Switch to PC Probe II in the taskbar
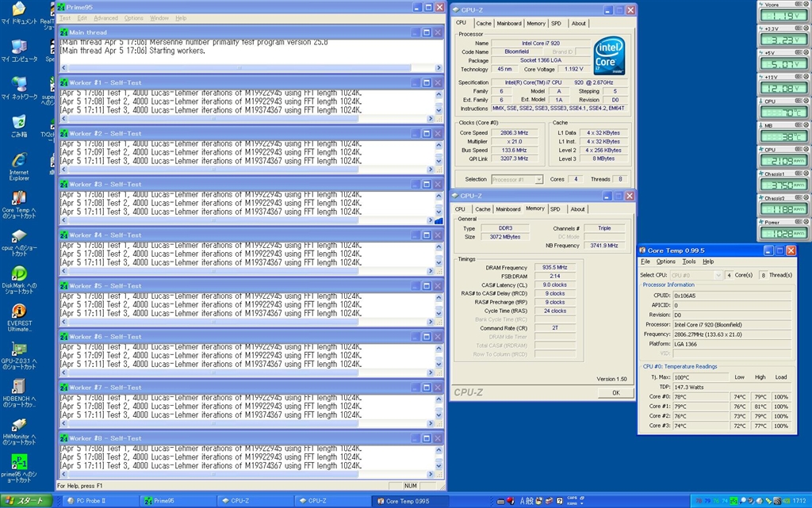This screenshot has width=812, height=508. [97, 501]
